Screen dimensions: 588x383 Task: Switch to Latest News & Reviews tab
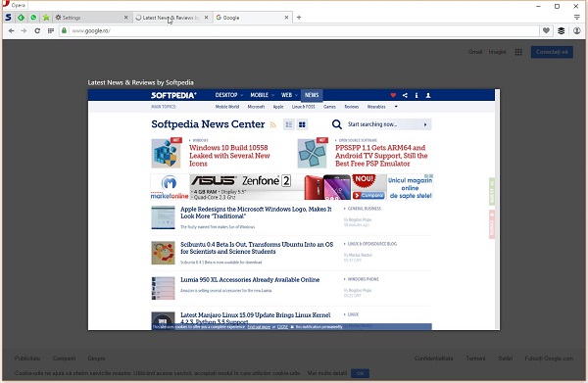coord(171,18)
